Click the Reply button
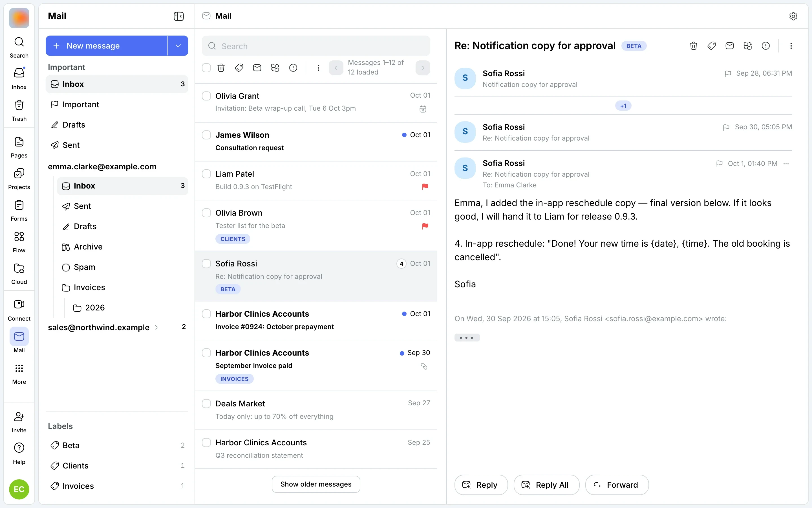 click(x=481, y=485)
